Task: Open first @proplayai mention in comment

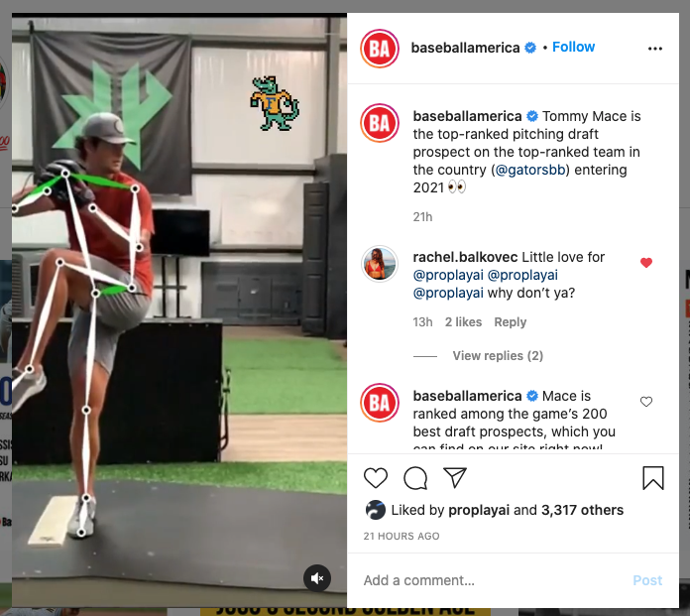Action: click(448, 275)
